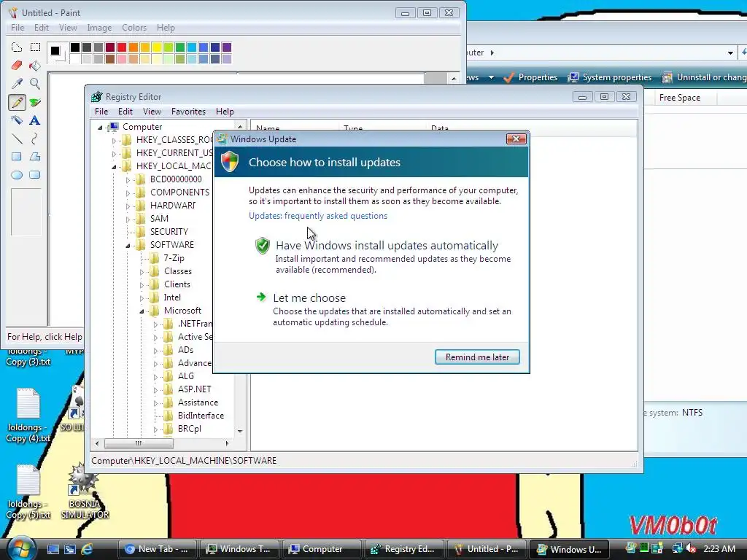This screenshot has height=560, width=747.
Task: Click the Show Desktop quick launch icon
Action: point(53,549)
